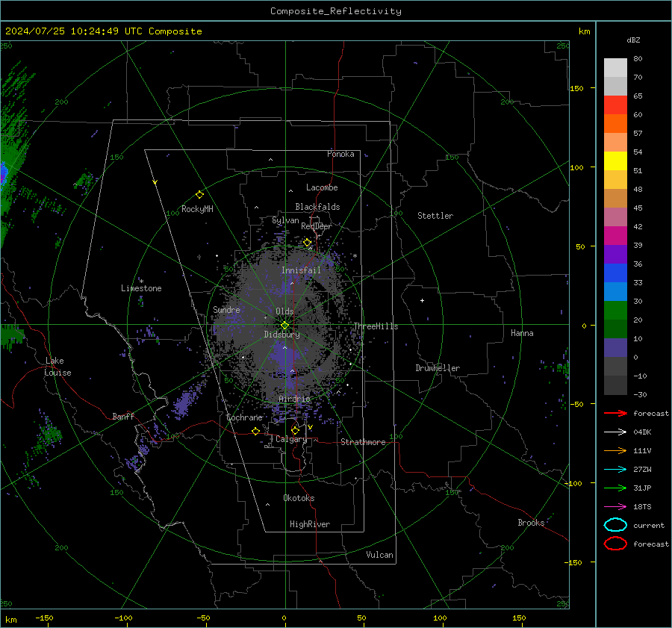Click the HighRiver city label
Image resolution: width=672 pixels, height=628 pixels.
pos(309,524)
